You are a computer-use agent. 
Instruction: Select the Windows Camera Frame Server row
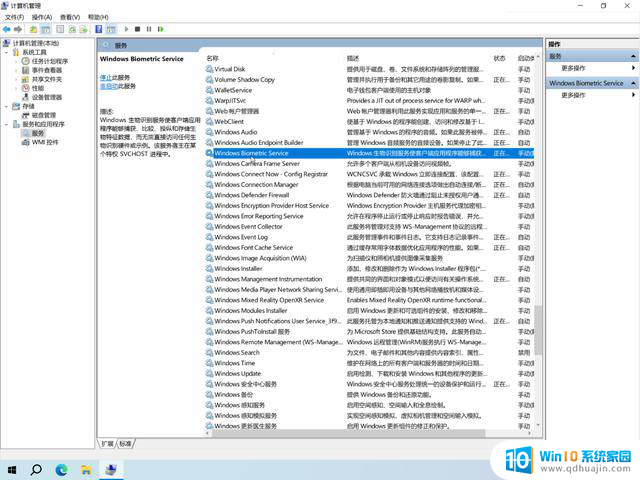(369, 164)
